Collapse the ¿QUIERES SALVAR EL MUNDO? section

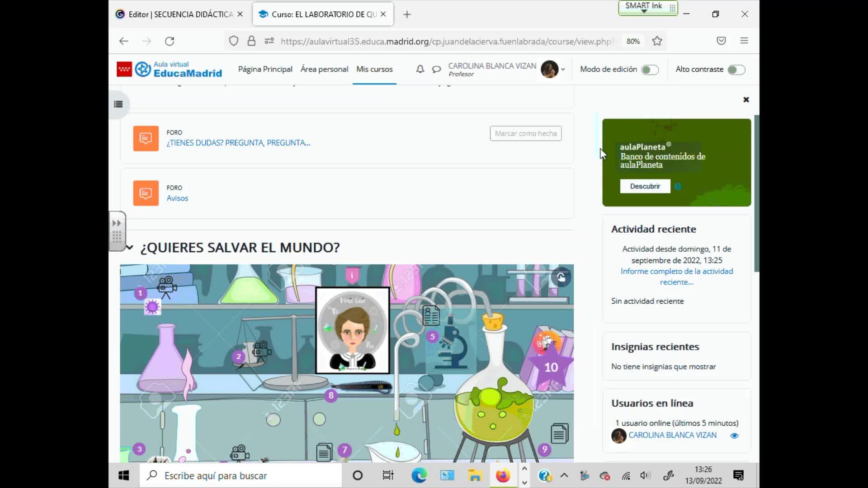point(129,247)
